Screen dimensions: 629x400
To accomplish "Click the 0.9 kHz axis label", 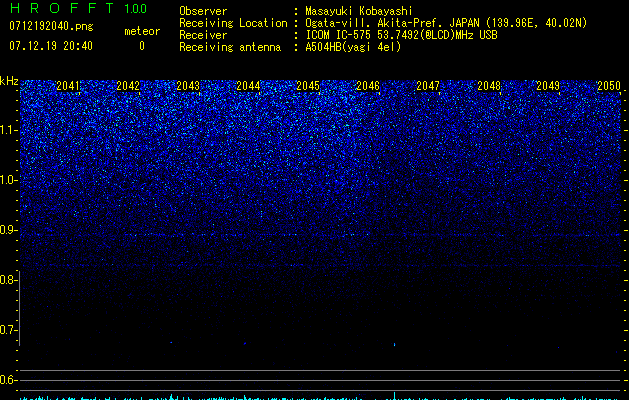I will coord(7,230).
